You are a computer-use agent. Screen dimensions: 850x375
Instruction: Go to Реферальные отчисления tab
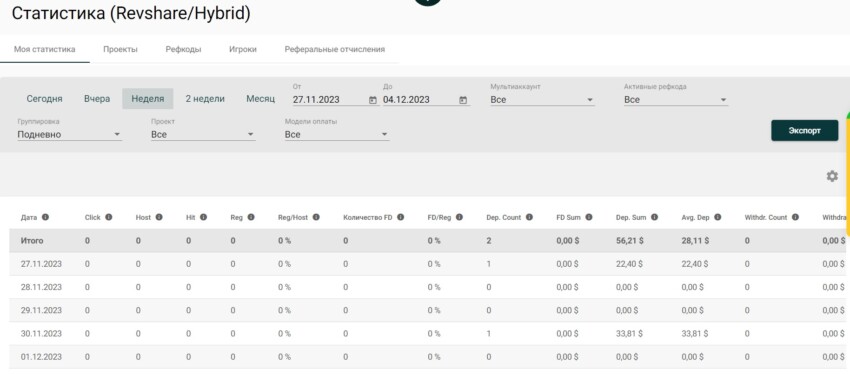[x=334, y=49]
